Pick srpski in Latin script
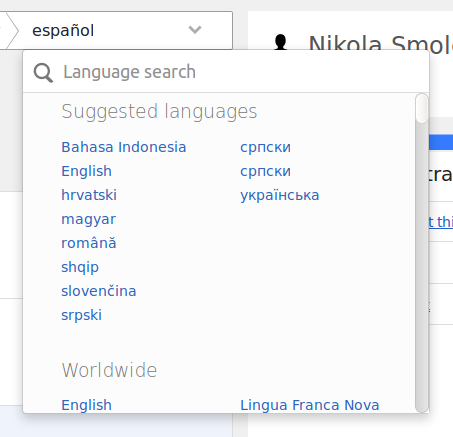Screen dimensions: 453x437 click(x=82, y=315)
